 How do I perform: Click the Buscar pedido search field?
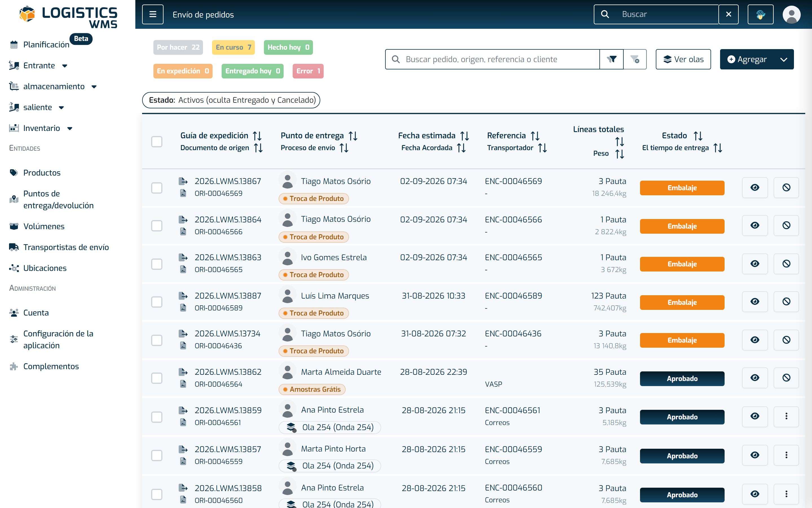coord(492,60)
